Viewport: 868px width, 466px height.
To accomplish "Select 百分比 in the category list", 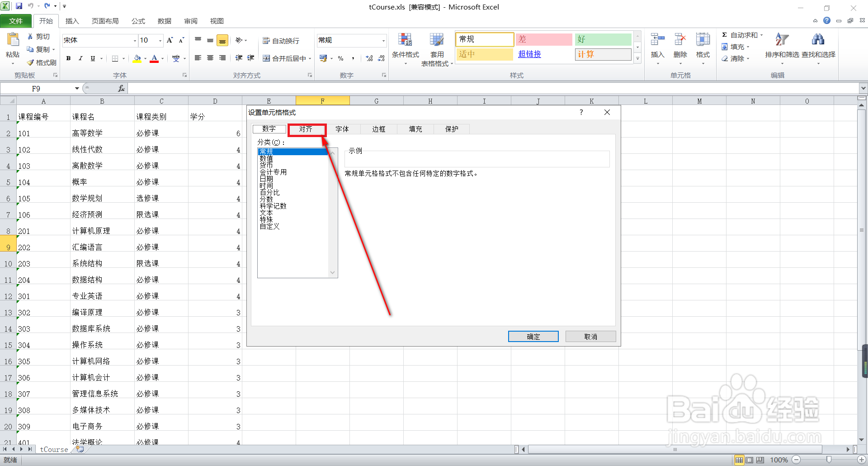I will [270, 193].
